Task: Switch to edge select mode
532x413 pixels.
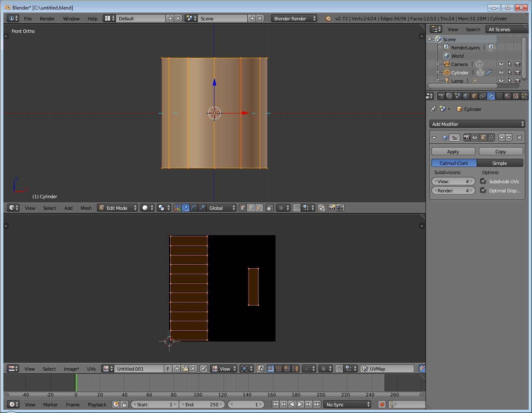Action: (251, 208)
